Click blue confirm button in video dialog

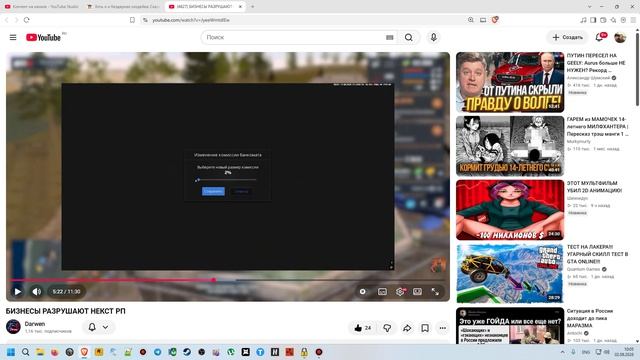[213, 191]
